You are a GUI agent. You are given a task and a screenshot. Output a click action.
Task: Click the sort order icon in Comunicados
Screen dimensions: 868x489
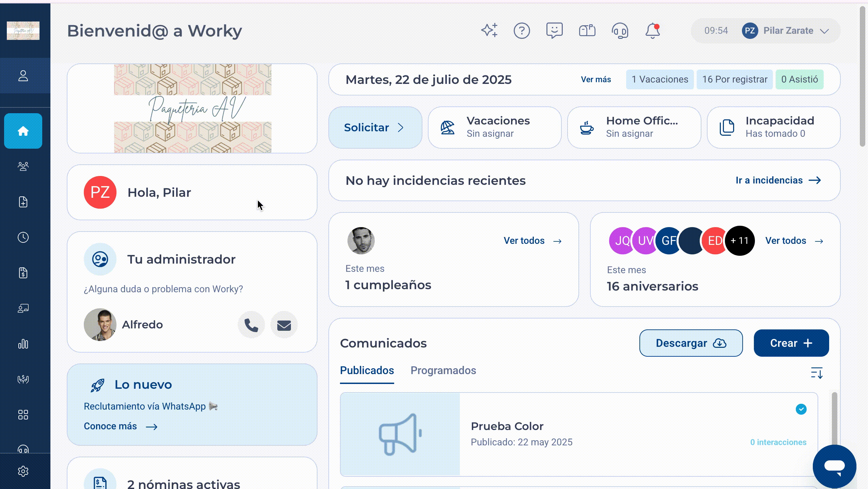[817, 373]
